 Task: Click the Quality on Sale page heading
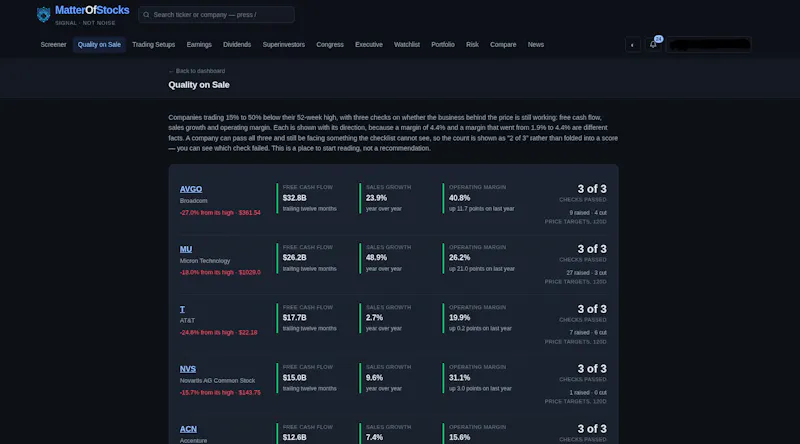[199, 85]
